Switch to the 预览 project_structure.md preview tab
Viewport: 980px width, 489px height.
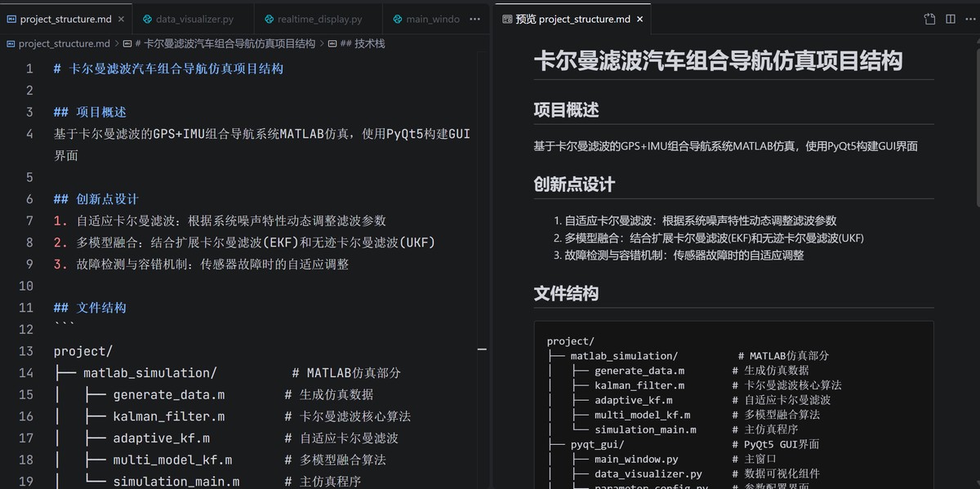(x=572, y=17)
